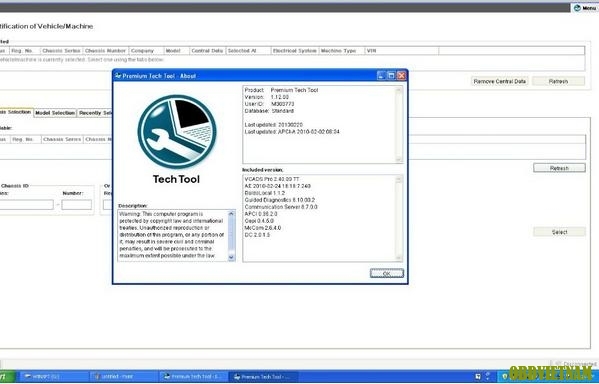Image resolution: width=599 pixels, height=384 pixels.
Task: Sort by Chassis Series column in selected table
Action: [61, 50]
